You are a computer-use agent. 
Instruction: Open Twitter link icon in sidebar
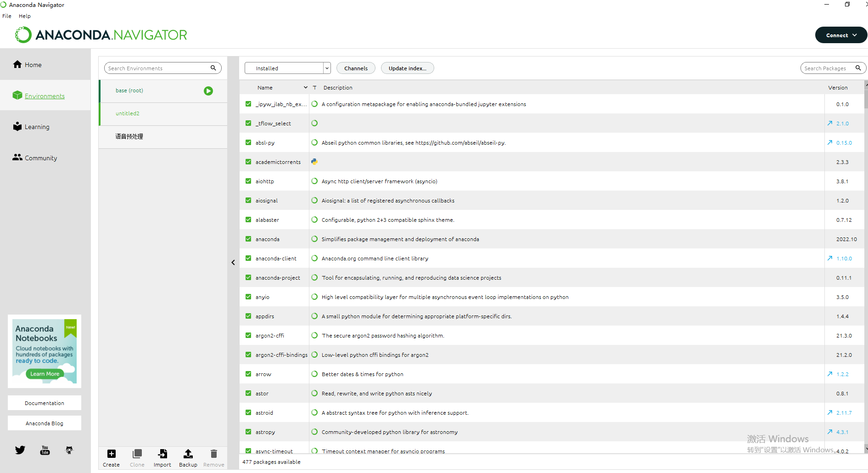(20, 450)
